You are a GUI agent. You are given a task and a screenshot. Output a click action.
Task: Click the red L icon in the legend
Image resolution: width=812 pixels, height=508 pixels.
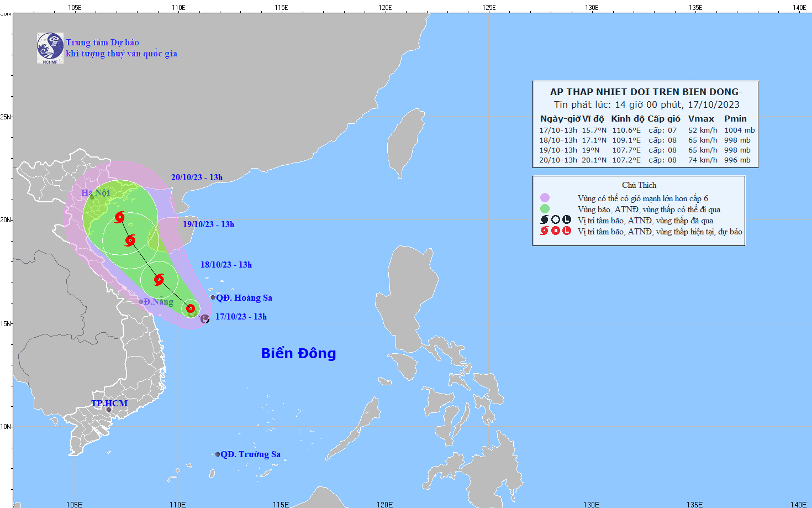[567, 231]
